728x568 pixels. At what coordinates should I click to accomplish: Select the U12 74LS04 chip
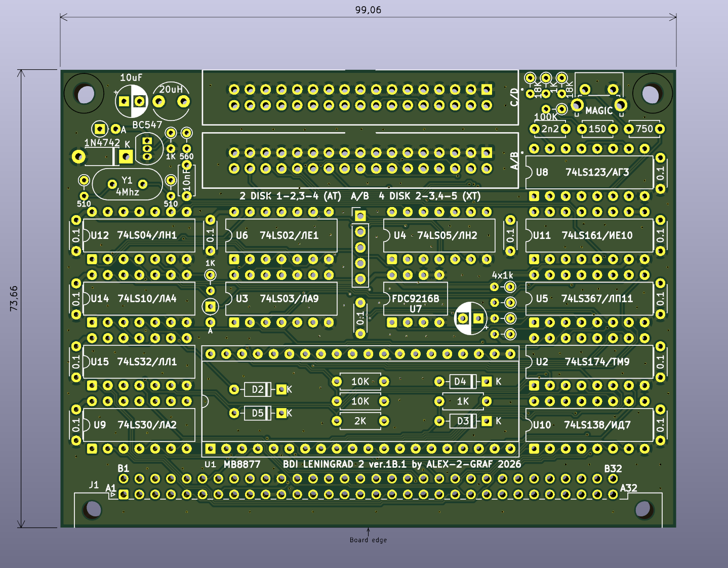coord(139,235)
